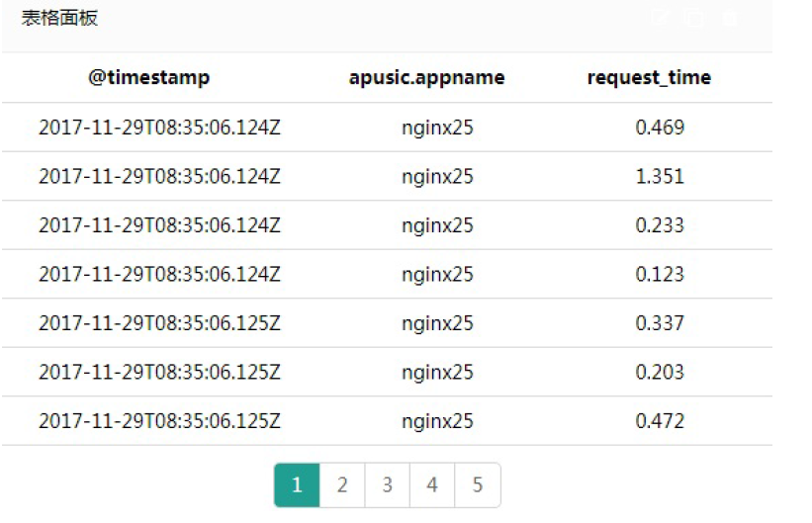812x523 pixels.
Task: Select the active page 1 button
Action: pyautogui.click(x=297, y=484)
